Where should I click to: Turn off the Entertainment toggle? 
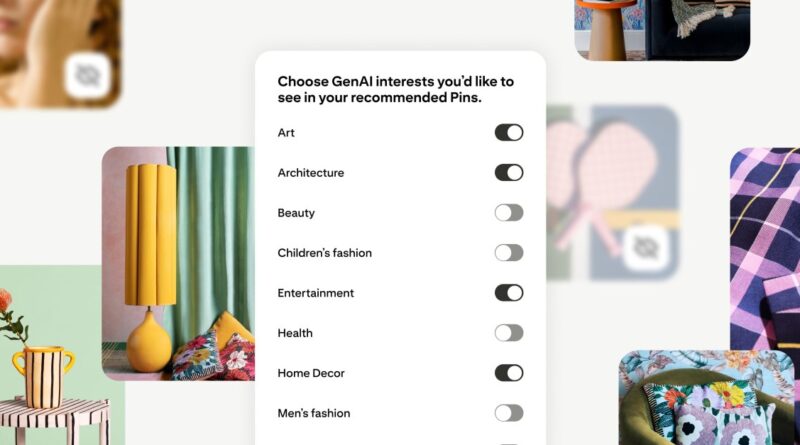[509, 293]
